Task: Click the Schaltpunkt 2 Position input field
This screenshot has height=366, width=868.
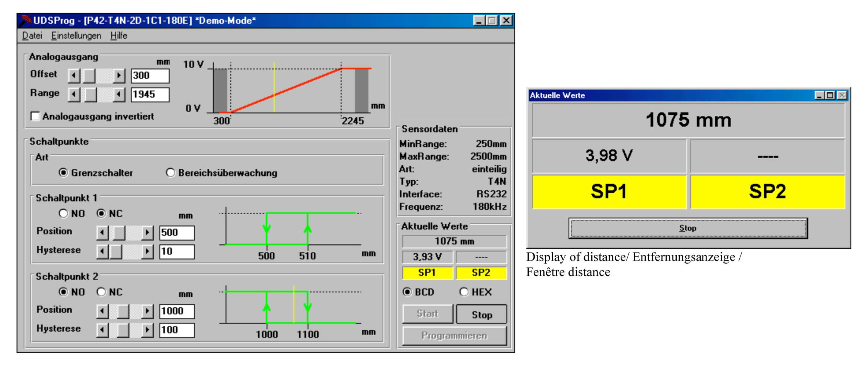Action: [177, 311]
